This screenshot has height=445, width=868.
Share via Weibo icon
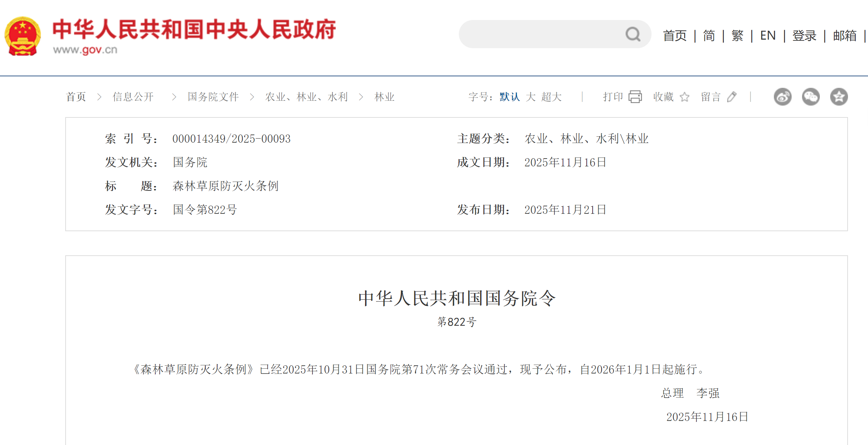(782, 97)
